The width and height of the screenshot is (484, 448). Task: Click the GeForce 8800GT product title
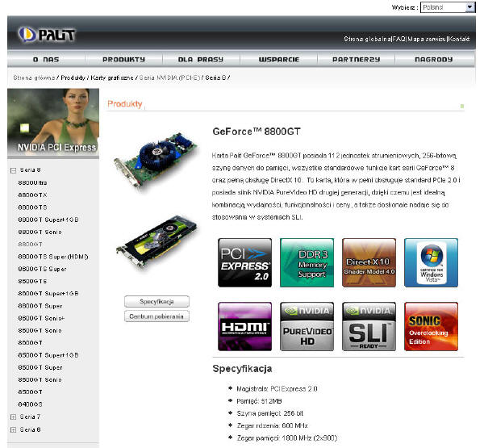257,132
